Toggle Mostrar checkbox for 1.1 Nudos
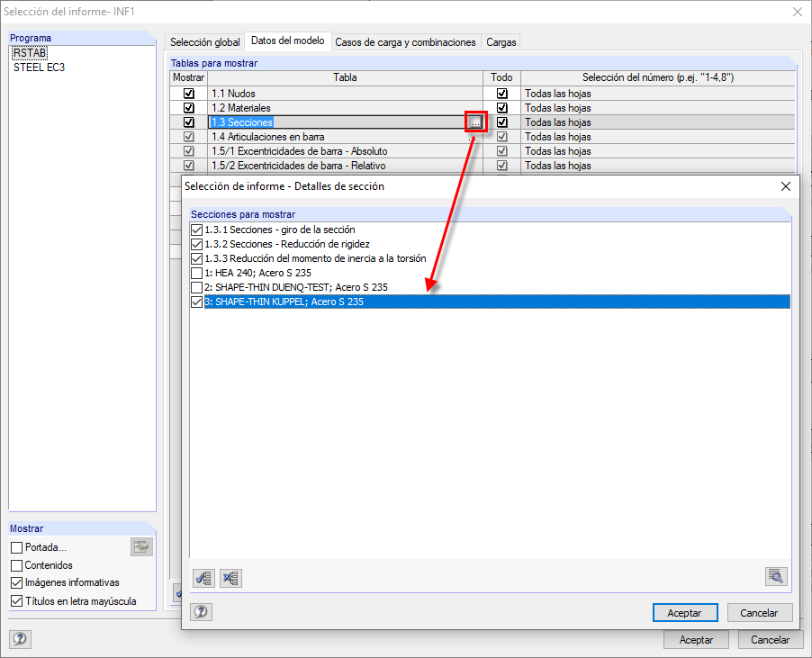The width and height of the screenshot is (812, 658). click(x=189, y=94)
